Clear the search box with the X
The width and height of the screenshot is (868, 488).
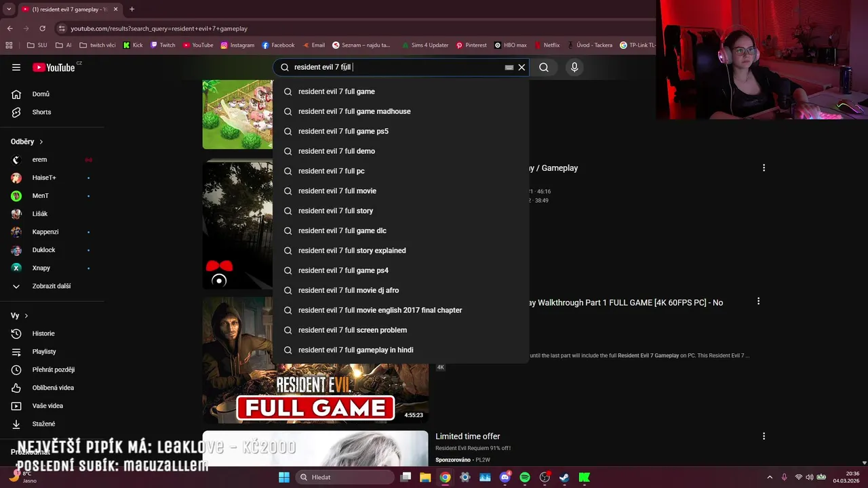click(x=521, y=67)
